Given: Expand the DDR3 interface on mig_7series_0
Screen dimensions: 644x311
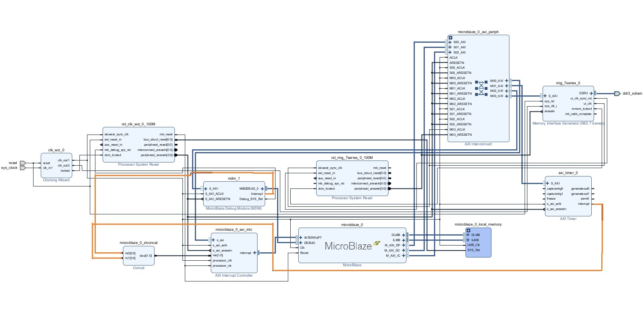Looking at the screenshot, I should pyautogui.click(x=591, y=93).
